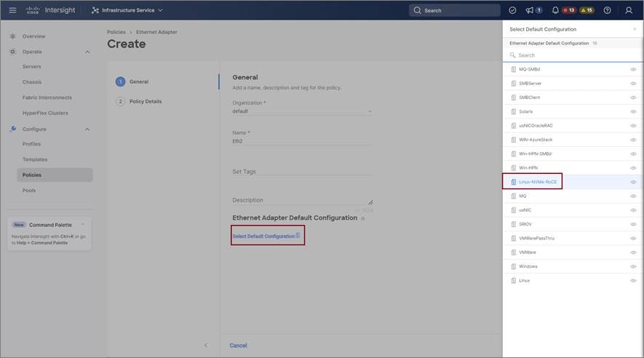
Task: Open the user profile icon
Action: point(629,10)
